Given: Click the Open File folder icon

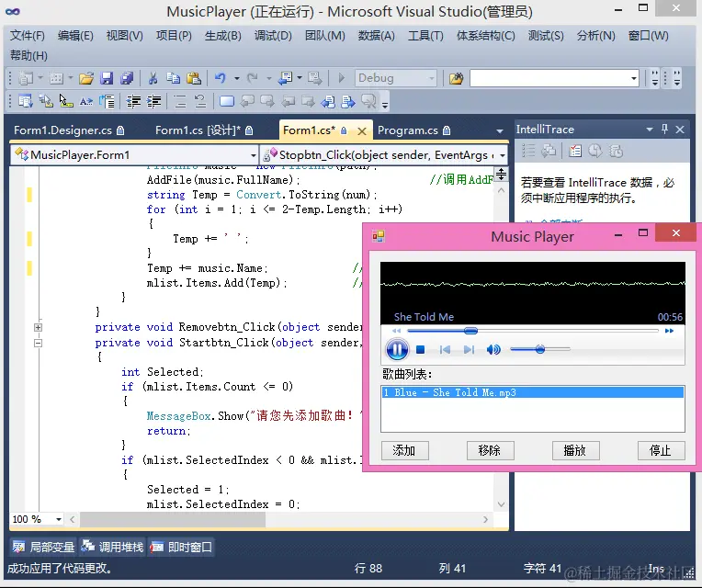Looking at the screenshot, I should pos(86,78).
